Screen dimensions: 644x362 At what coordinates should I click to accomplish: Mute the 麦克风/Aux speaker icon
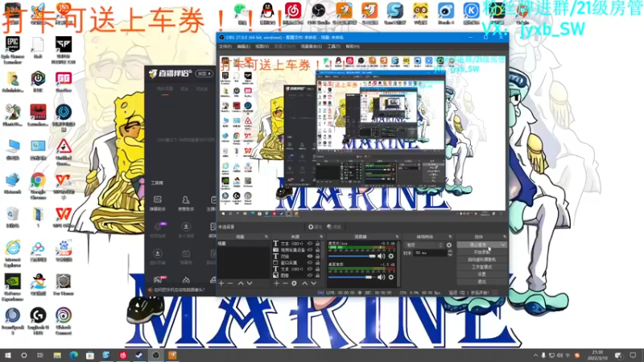[382, 256]
